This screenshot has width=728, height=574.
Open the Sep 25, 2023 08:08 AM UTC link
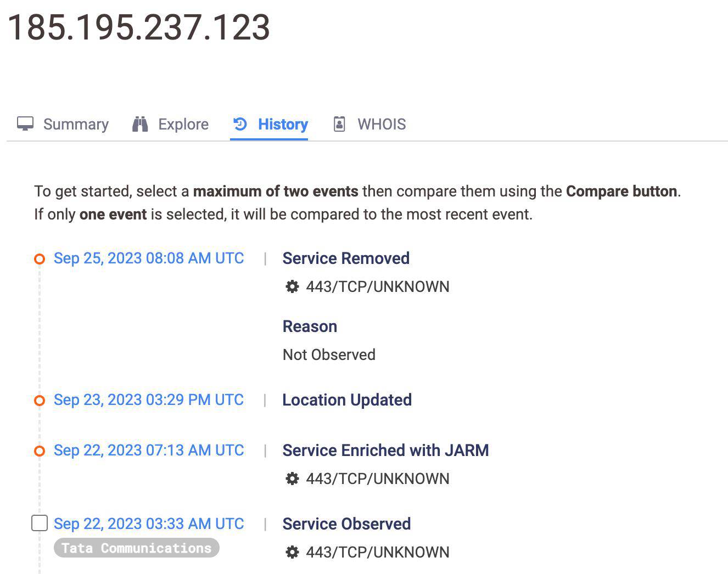[x=149, y=258]
